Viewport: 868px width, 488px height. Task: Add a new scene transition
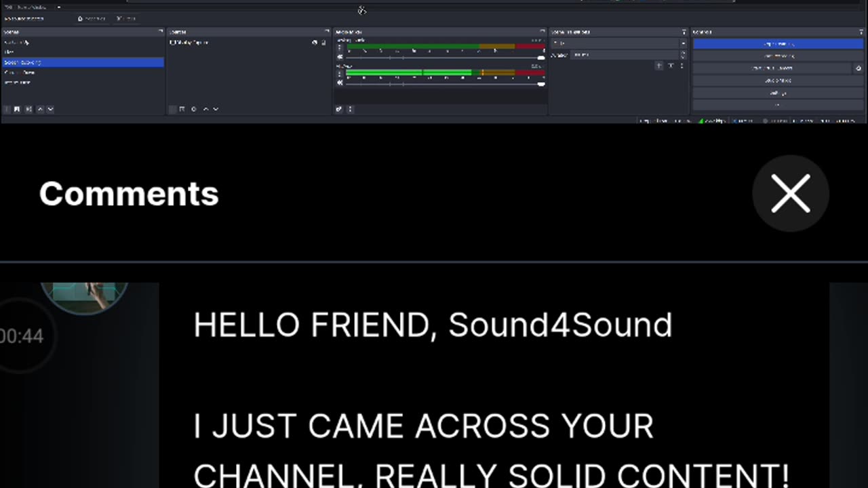click(x=659, y=66)
